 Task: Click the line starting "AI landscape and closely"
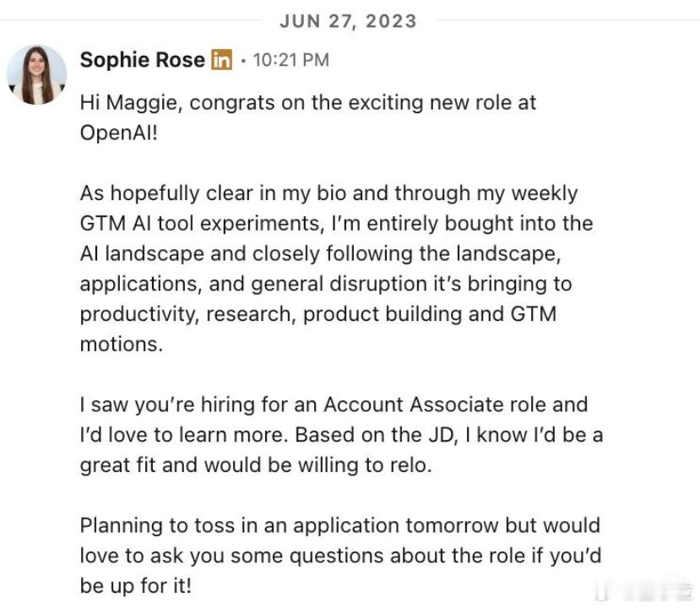[x=320, y=254]
